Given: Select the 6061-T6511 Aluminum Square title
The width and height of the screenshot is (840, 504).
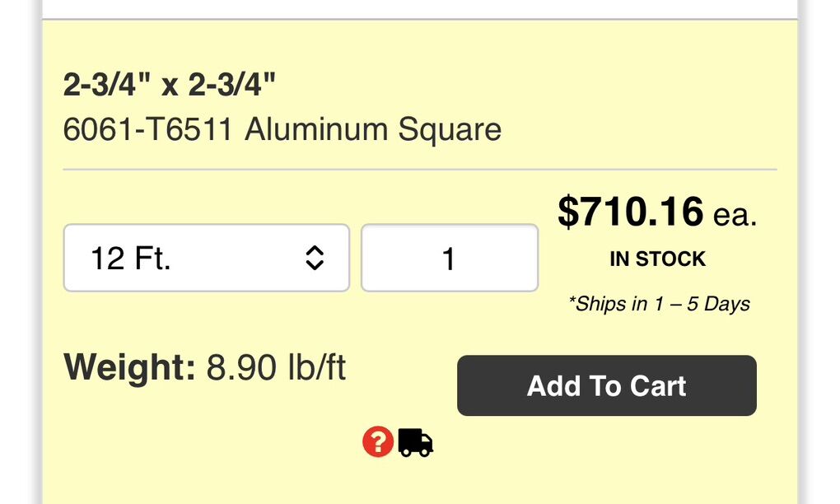Looking at the screenshot, I should (282, 130).
